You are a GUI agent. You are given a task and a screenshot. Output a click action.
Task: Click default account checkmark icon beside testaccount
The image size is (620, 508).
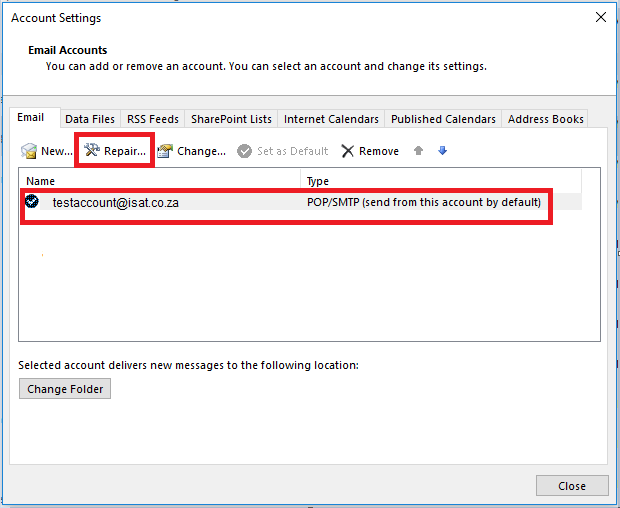32,201
